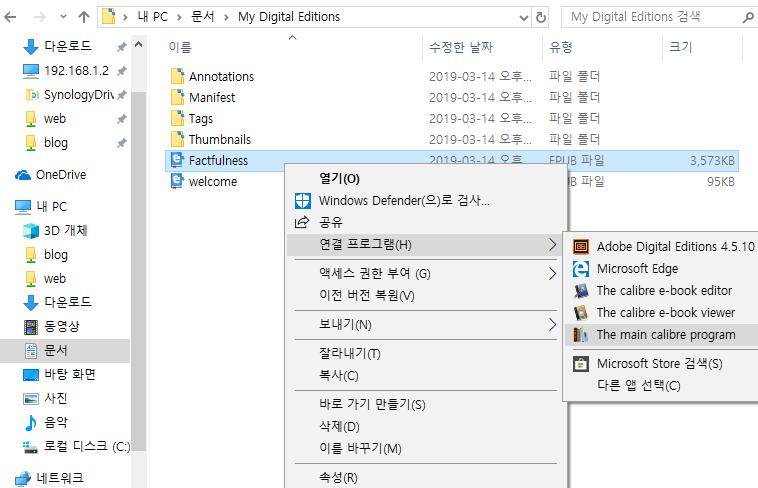Screen dimensions: 758x488
Task: Click the Microsoft Store 검색 icon
Action: (581, 364)
